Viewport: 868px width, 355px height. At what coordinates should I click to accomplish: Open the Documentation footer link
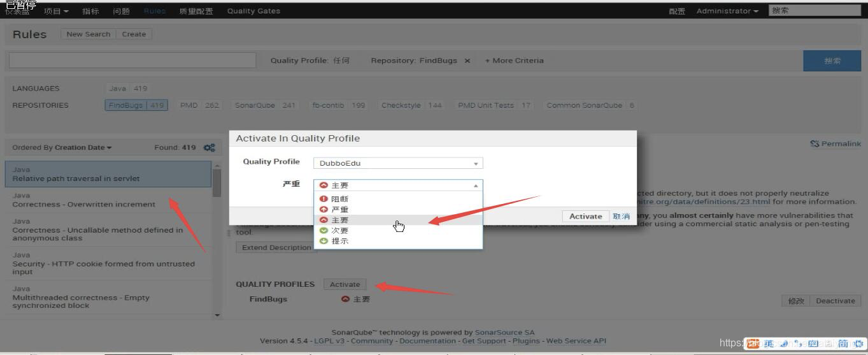427,341
